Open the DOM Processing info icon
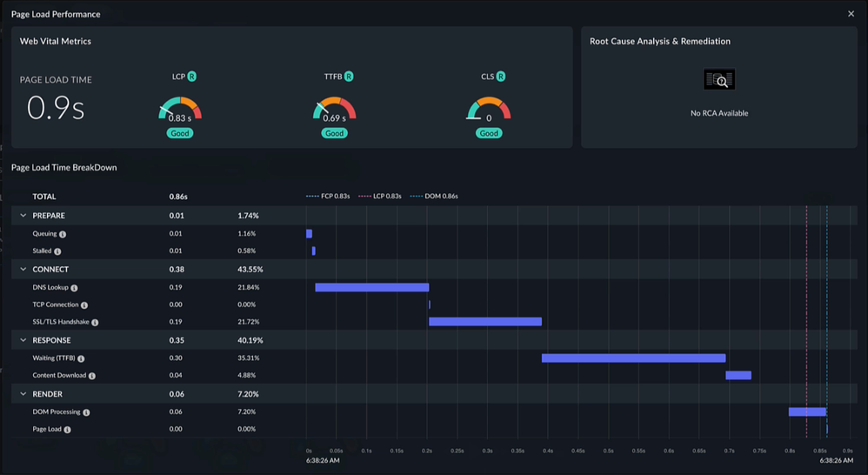Viewport: 868px width, 475px height. 86,412
